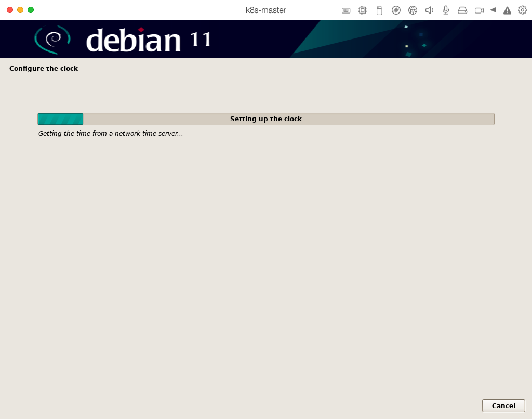Click the video camera toolbar icon

click(x=479, y=10)
